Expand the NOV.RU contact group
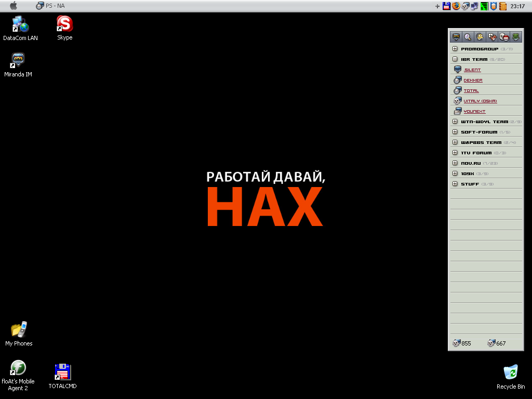This screenshot has width=532, height=399. 455,163
